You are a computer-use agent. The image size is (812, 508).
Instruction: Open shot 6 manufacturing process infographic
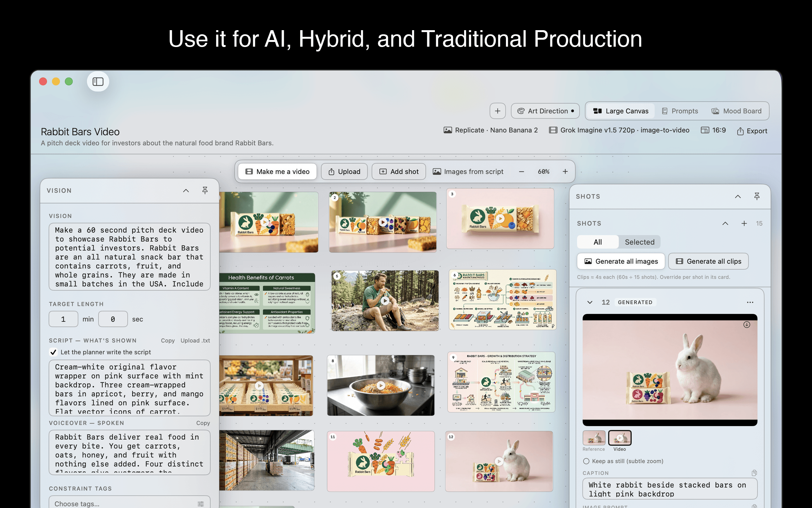[x=503, y=300]
